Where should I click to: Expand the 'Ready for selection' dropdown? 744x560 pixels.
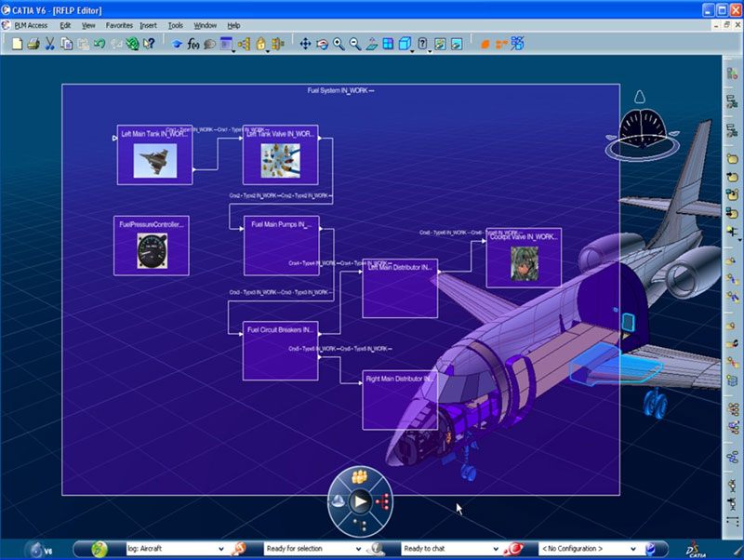358,549
